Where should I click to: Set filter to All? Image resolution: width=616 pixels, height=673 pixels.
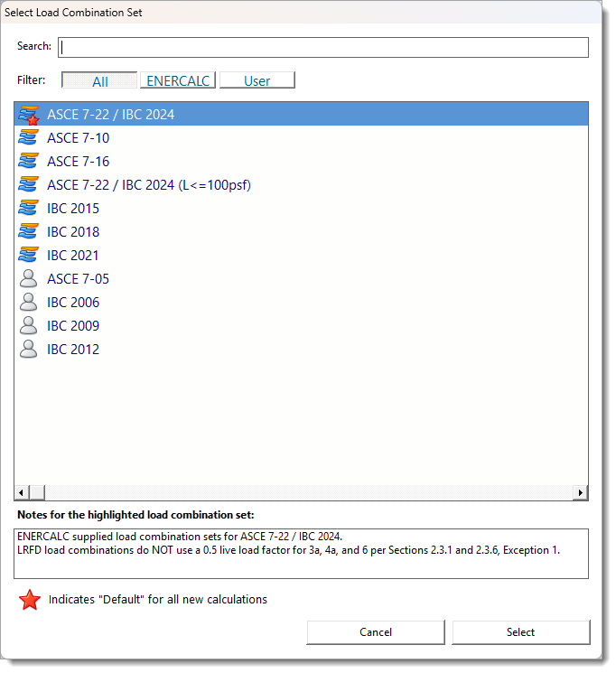coord(99,80)
